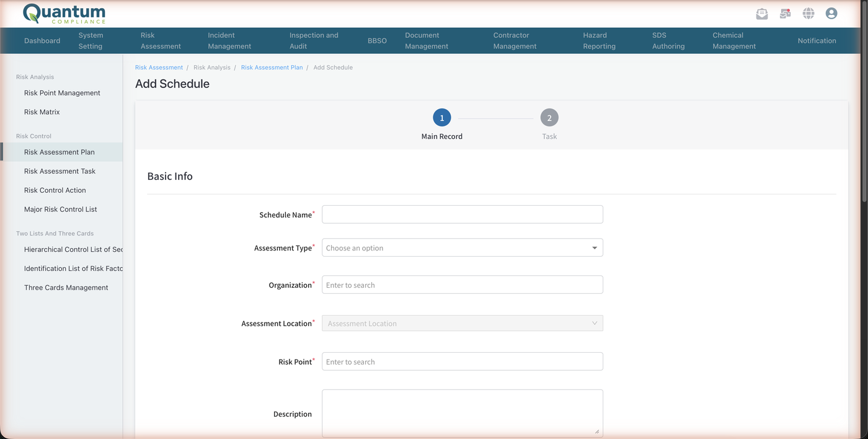This screenshot has width=868, height=439.
Task: Click step 1 Main Record circle
Action: [442, 118]
